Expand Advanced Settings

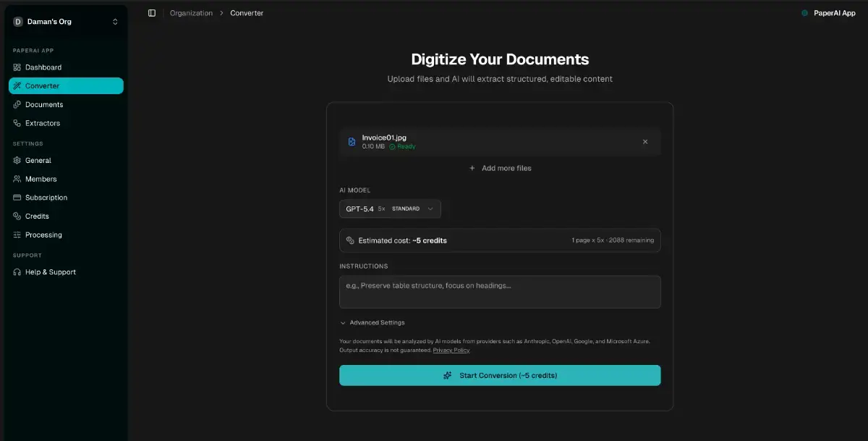[373, 323]
